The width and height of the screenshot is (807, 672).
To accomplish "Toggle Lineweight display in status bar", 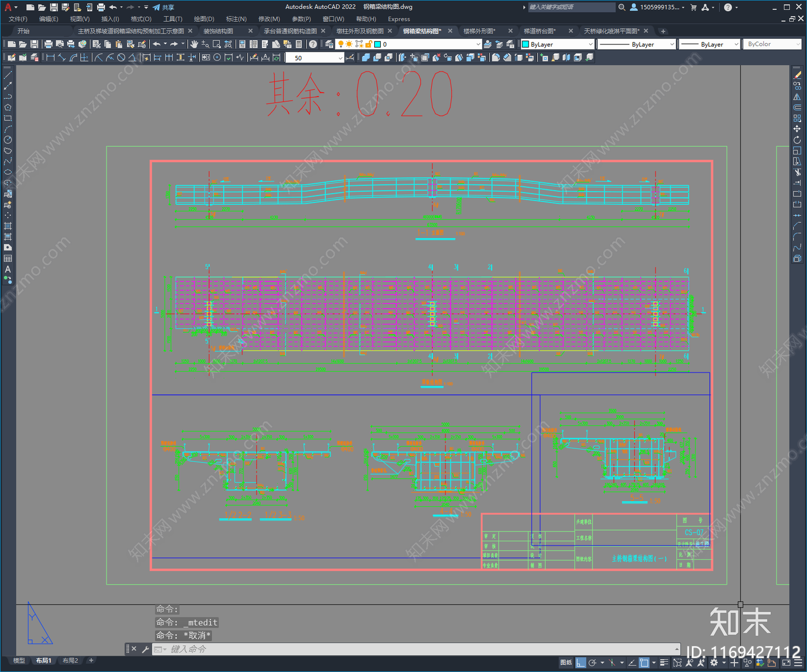I will click(x=664, y=662).
